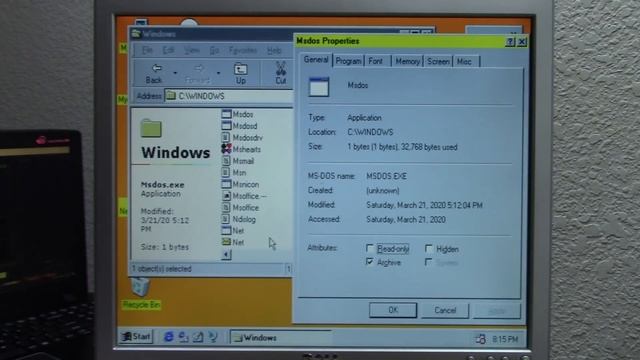Select the Msdos file icon in list
The width and height of the screenshot is (640, 360).
[x=226, y=114]
